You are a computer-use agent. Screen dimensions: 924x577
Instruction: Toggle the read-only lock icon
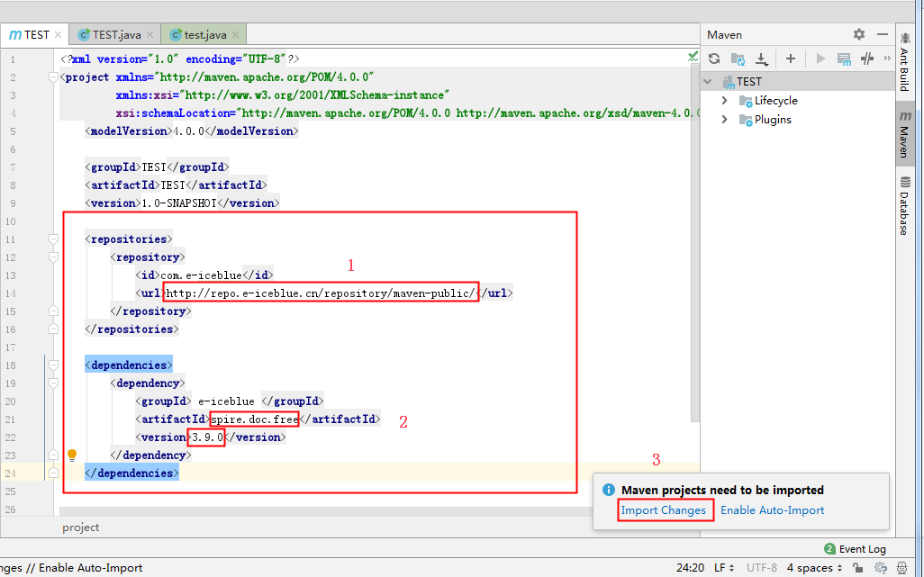coord(858,568)
